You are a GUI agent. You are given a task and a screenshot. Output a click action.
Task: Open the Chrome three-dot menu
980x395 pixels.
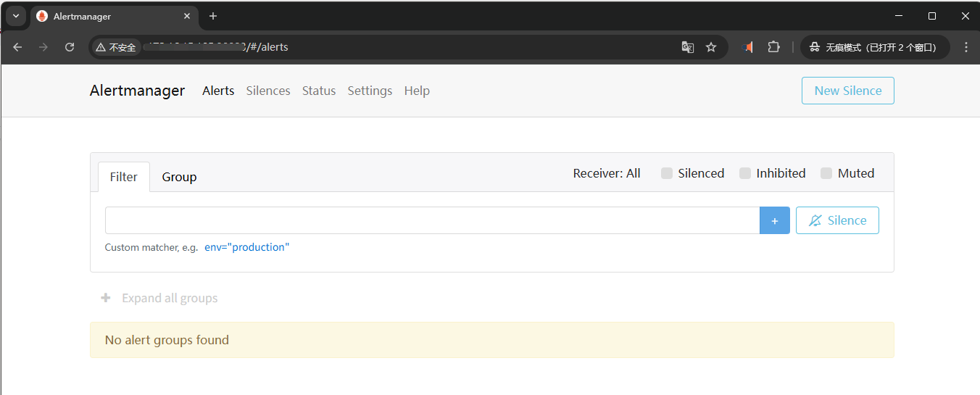pos(966,47)
